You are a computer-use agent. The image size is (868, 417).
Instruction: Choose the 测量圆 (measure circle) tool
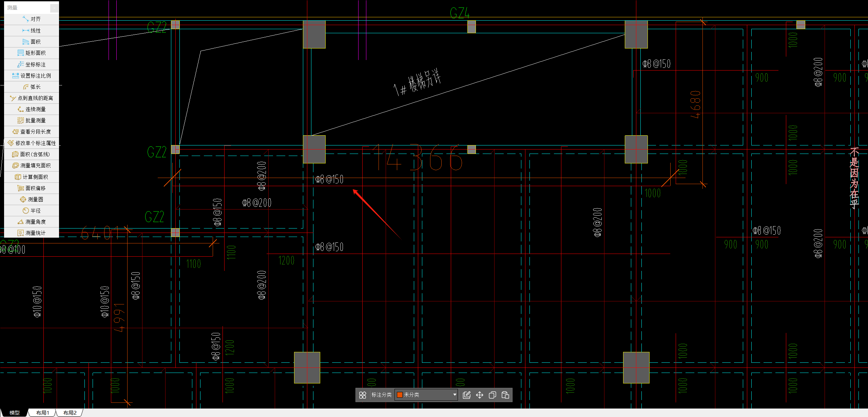tap(32, 199)
